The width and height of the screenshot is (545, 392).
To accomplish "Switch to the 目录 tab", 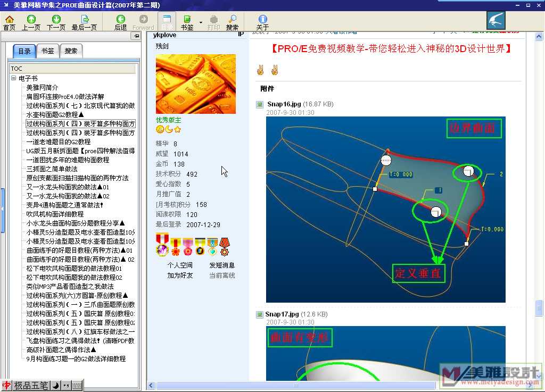I will (24, 51).
